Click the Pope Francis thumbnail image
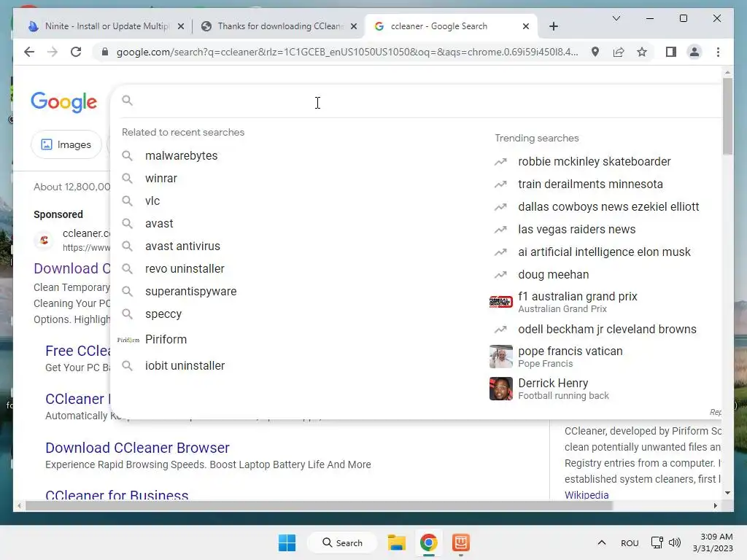This screenshot has width=747, height=560. 501,357
